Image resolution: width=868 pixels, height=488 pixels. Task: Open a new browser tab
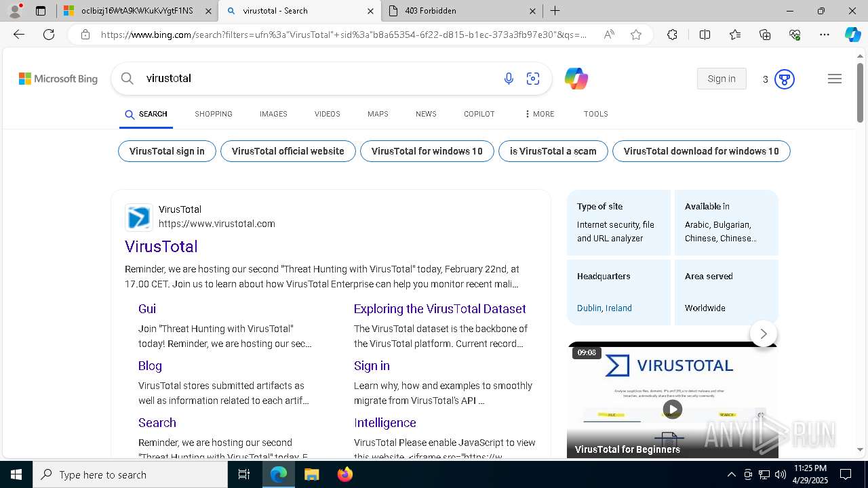click(x=555, y=11)
